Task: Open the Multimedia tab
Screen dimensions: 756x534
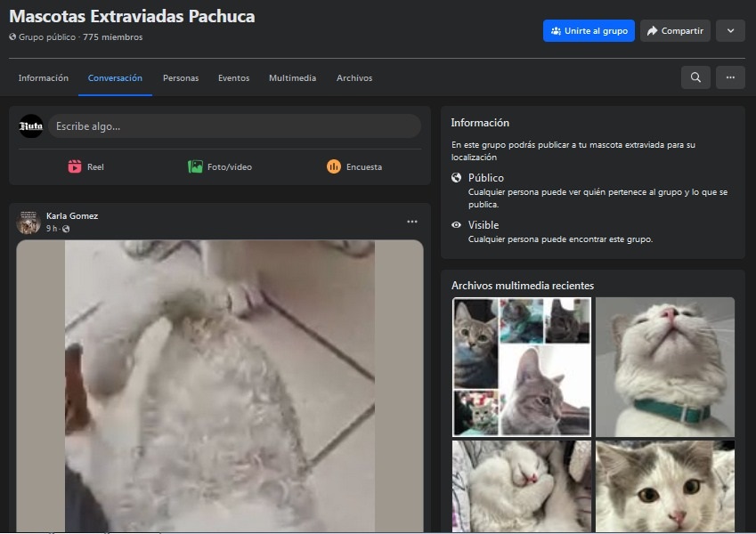Action: tap(293, 78)
